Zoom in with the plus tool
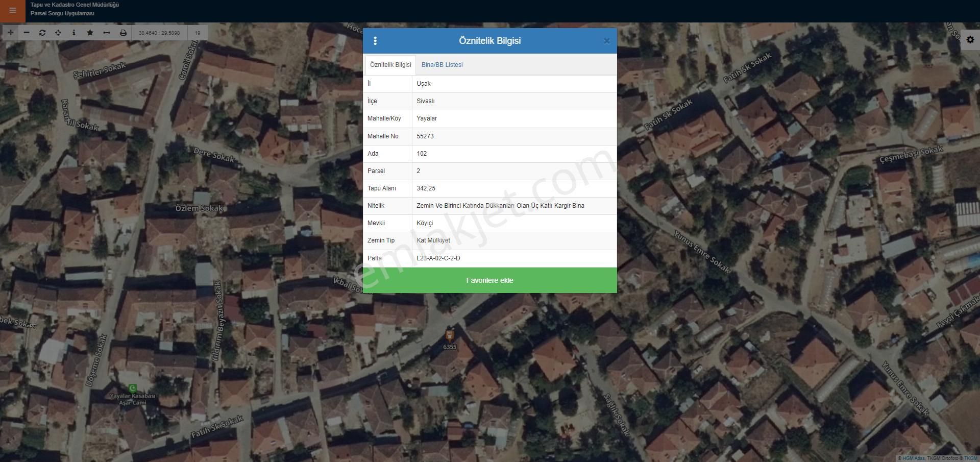The width and height of the screenshot is (980, 462). [x=10, y=33]
